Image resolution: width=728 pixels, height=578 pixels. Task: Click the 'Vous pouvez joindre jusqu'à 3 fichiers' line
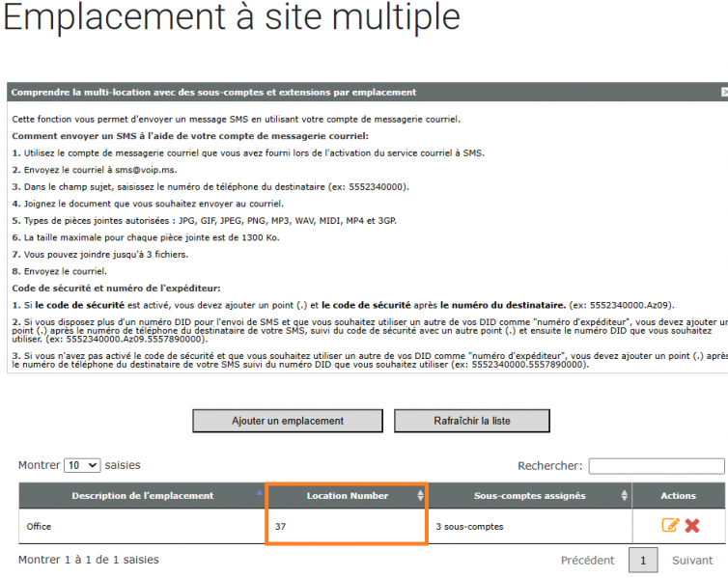click(99, 254)
